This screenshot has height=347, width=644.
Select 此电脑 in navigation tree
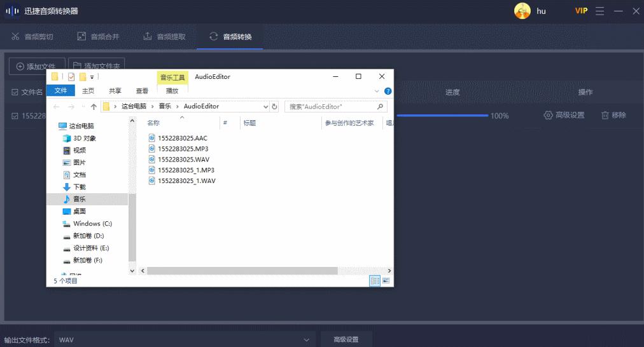click(76, 126)
